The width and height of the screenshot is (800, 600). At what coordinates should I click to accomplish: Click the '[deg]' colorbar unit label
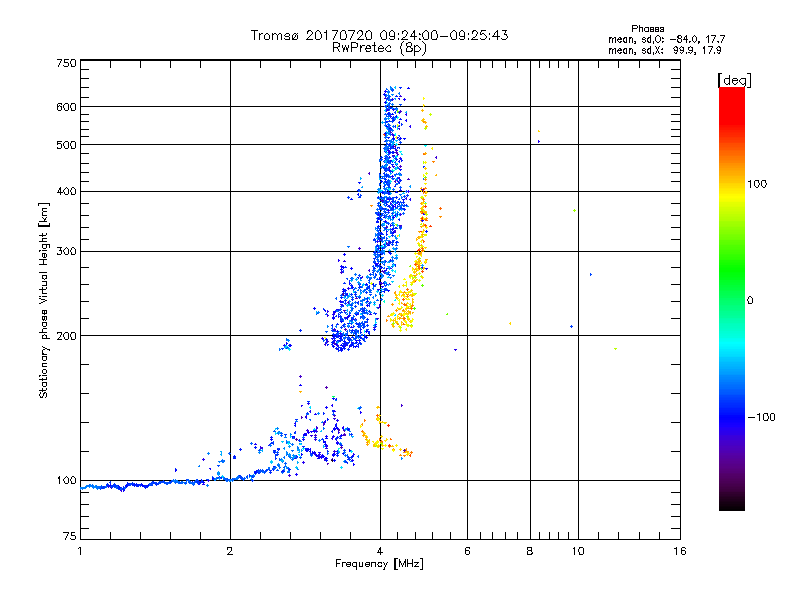[x=734, y=80]
